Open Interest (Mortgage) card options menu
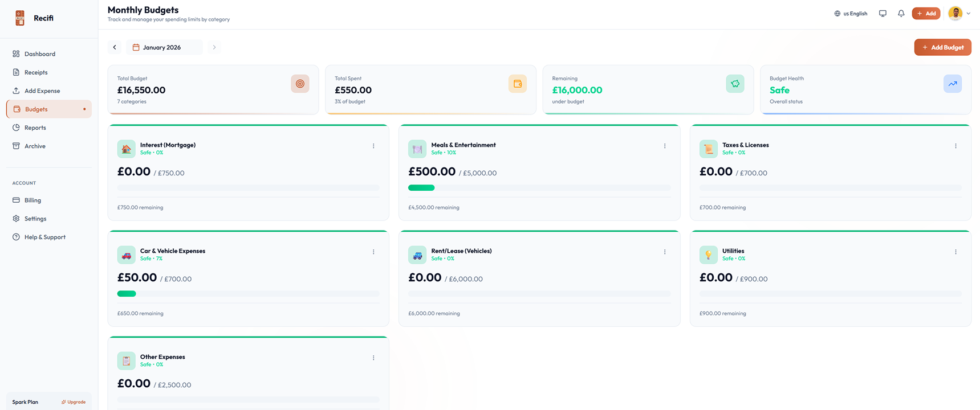This screenshot has width=980, height=410. point(373,146)
